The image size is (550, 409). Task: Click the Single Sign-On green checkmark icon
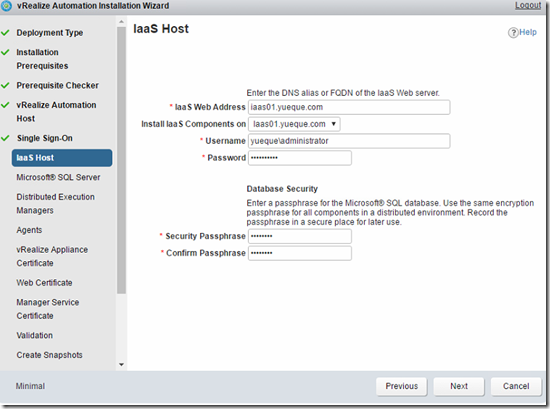[x=5, y=138]
